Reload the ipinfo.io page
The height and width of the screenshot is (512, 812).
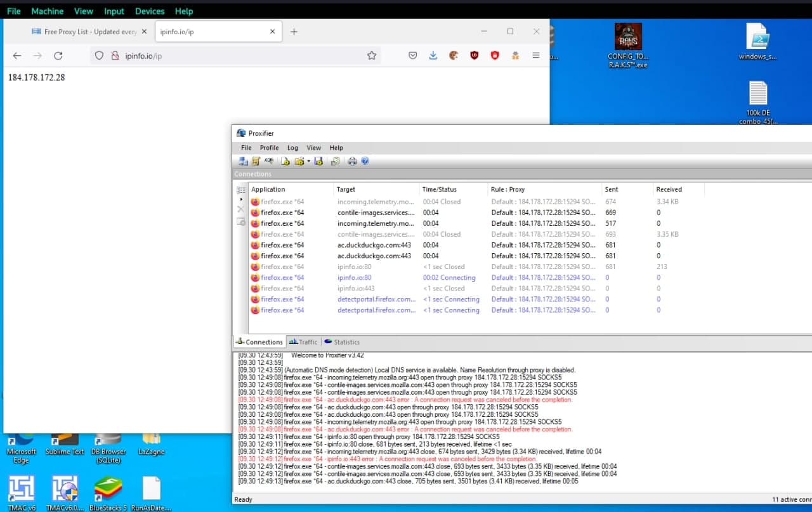(x=58, y=56)
